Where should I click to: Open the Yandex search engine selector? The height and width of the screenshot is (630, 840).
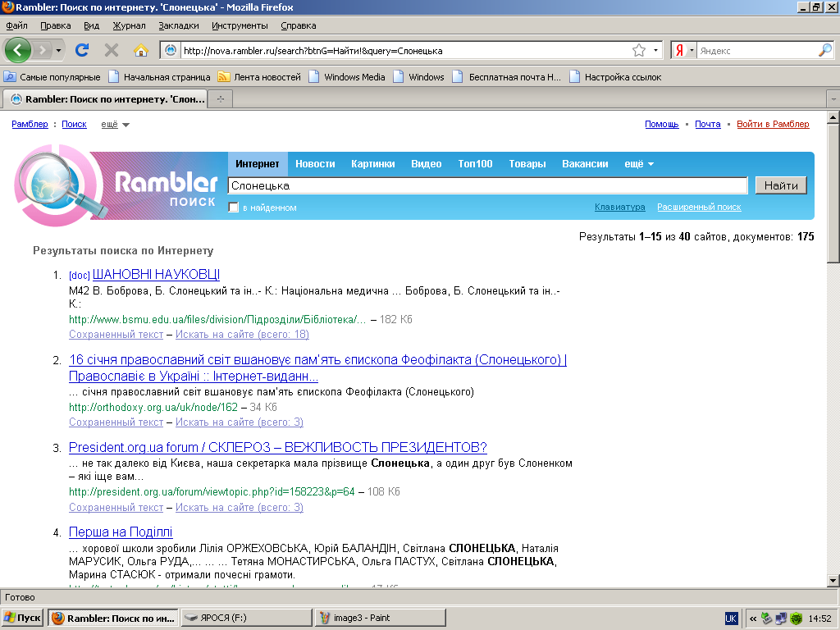683,50
